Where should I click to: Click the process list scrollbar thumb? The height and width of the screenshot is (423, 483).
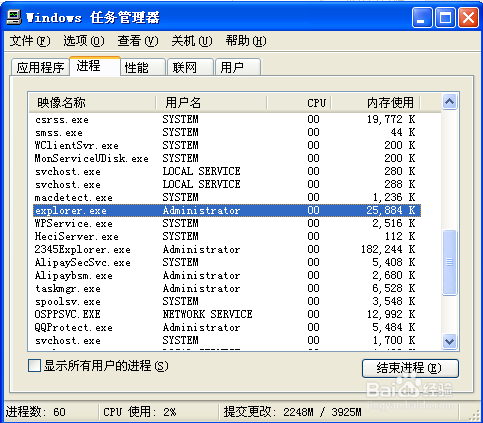[x=449, y=262]
